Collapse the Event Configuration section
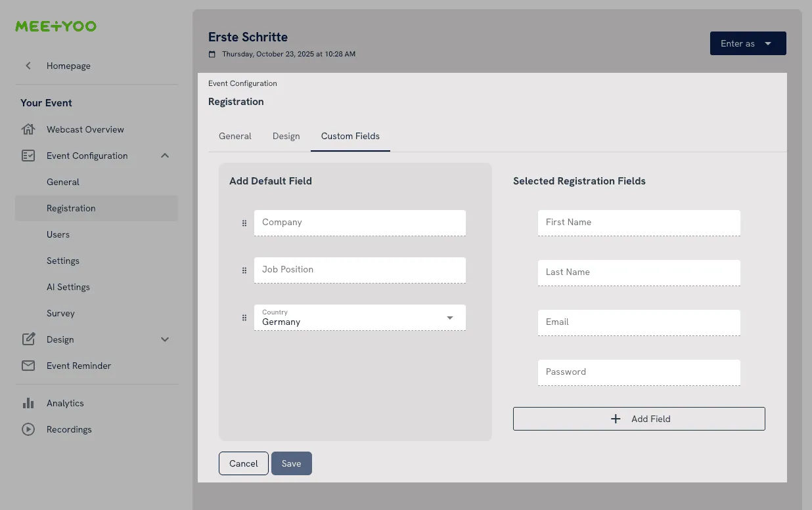The image size is (812, 510). [x=165, y=156]
